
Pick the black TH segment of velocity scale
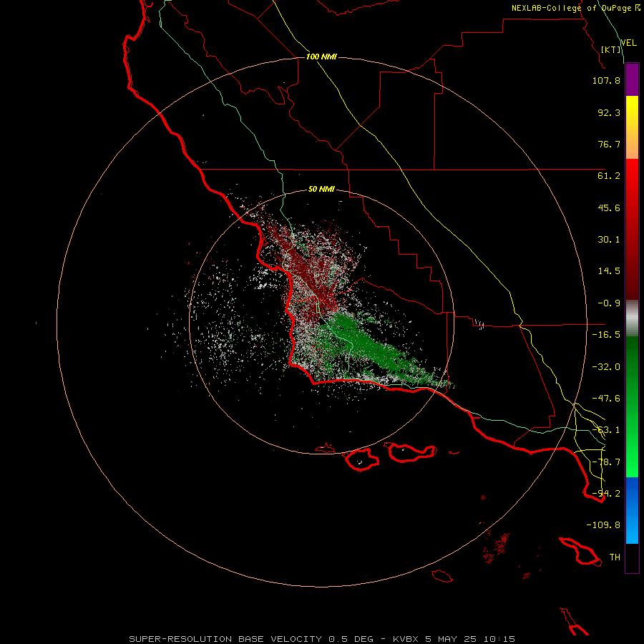point(632,558)
